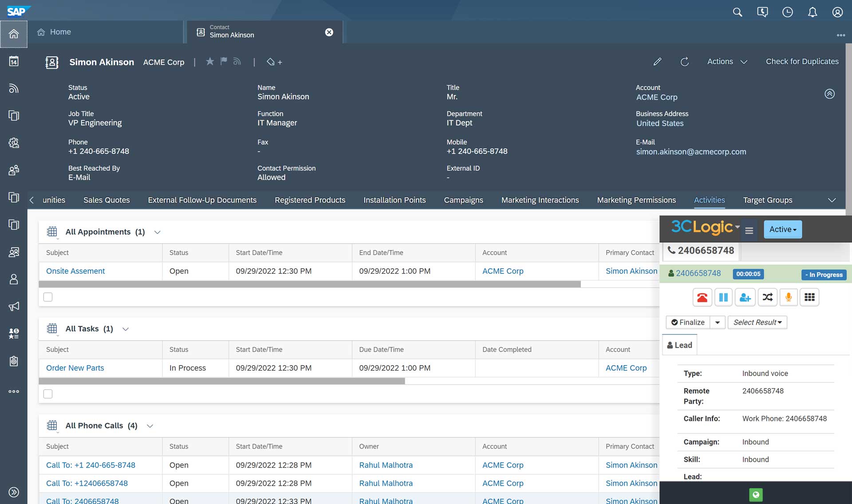Follow the contact using feed icon
The width and height of the screenshot is (852, 504).
pos(237,61)
